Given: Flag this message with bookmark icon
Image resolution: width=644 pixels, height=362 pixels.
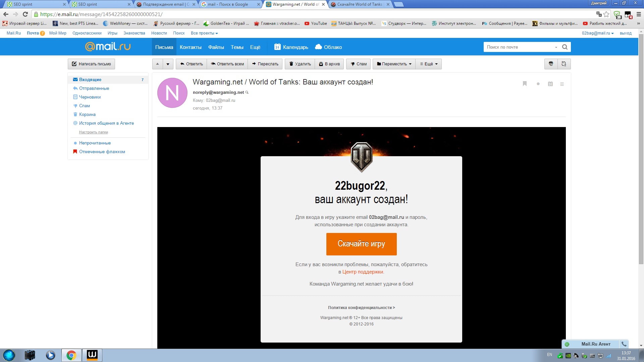Looking at the screenshot, I should [x=525, y=84].
